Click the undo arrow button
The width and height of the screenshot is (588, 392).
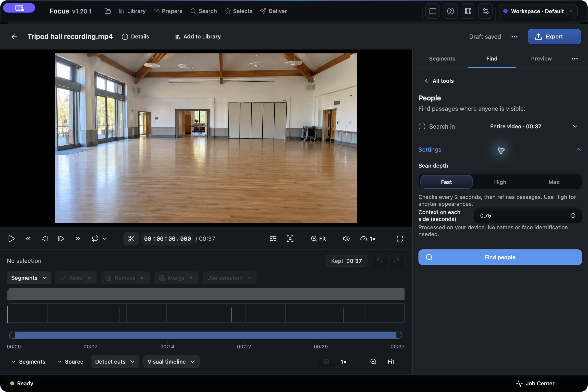click(x=379, y=261)
